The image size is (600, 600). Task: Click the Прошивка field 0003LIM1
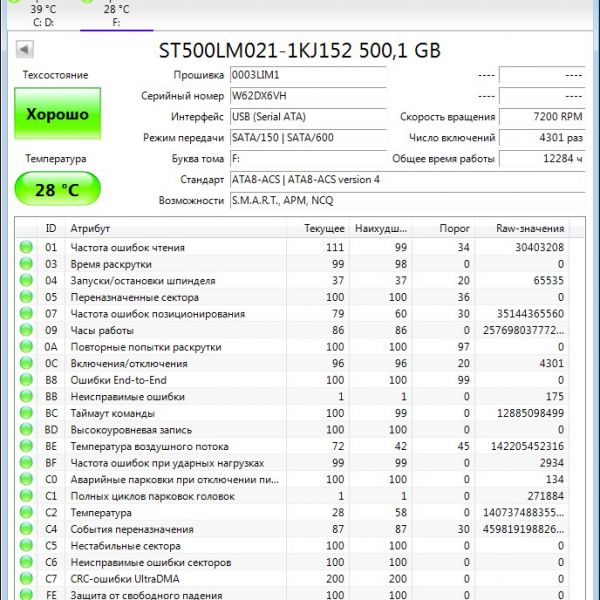308,75
